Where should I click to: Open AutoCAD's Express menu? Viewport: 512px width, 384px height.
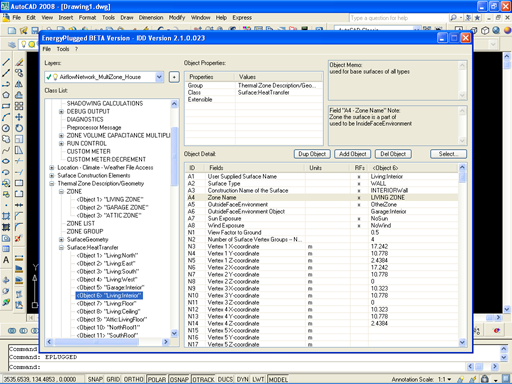click(242, 17)
